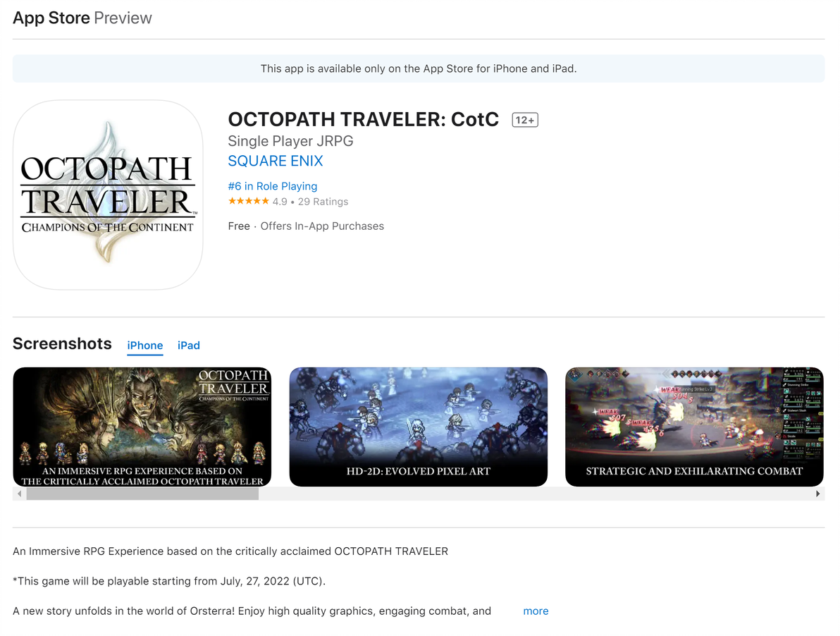
Task: Open the SQUARE ENIX developer link
Action: 276,161
